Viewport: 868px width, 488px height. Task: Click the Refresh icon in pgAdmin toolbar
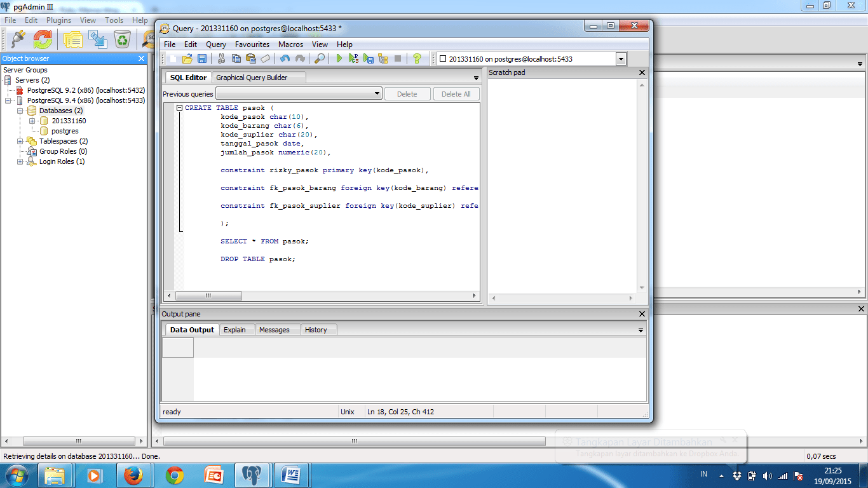[x=43, y=39]
